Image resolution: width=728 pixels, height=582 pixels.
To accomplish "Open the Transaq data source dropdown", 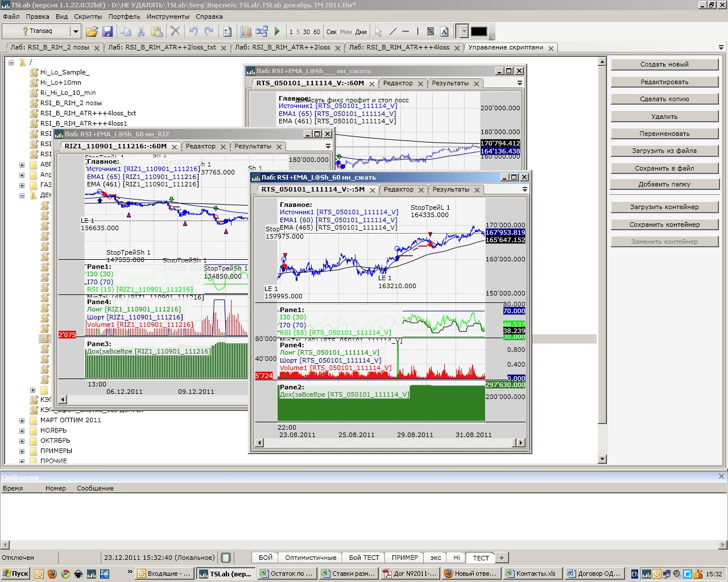I will (x=75, y=32).
